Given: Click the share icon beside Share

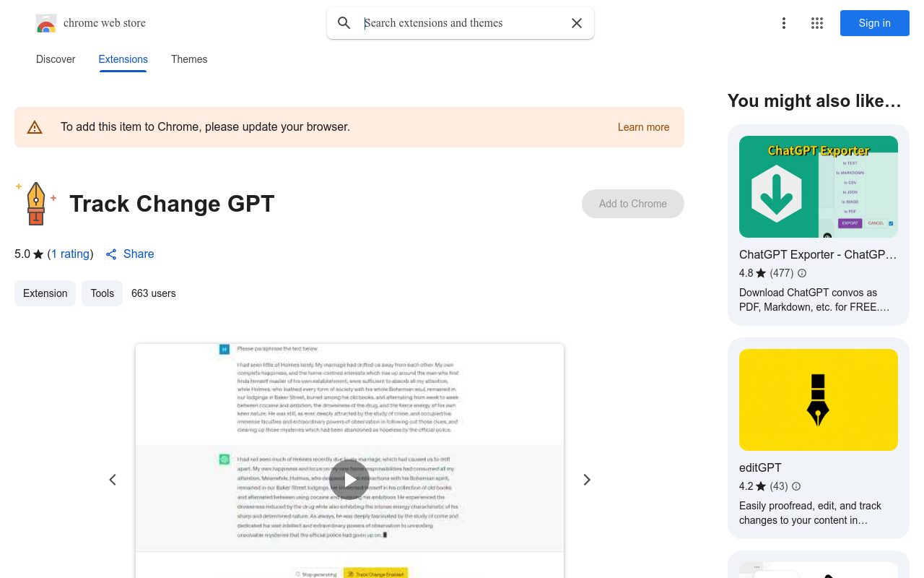Looking at the screenshot, I should point(111,254).
